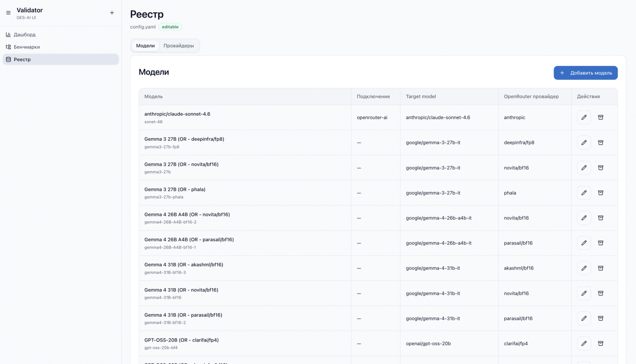Click the plus icon beside Validator

pos(112,13)
